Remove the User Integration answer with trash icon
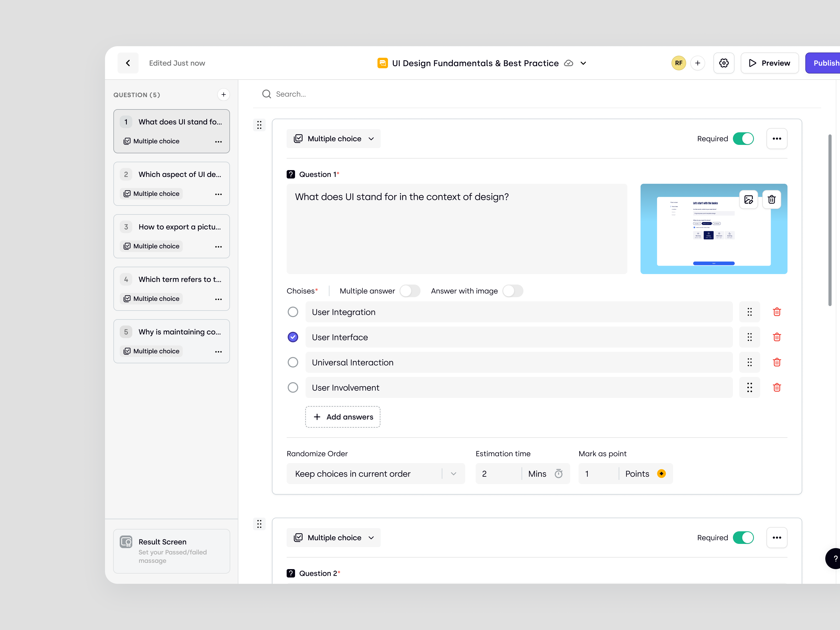This screenshot has width=840, height=630. pyautogui.click(x=776, y=312)
